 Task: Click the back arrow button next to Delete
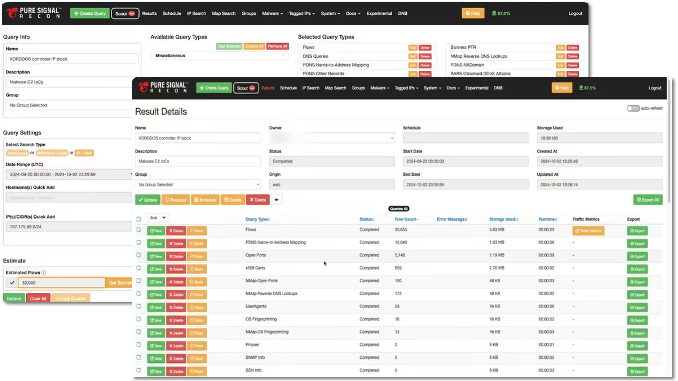pyautogui.click(x=277, y=200)
